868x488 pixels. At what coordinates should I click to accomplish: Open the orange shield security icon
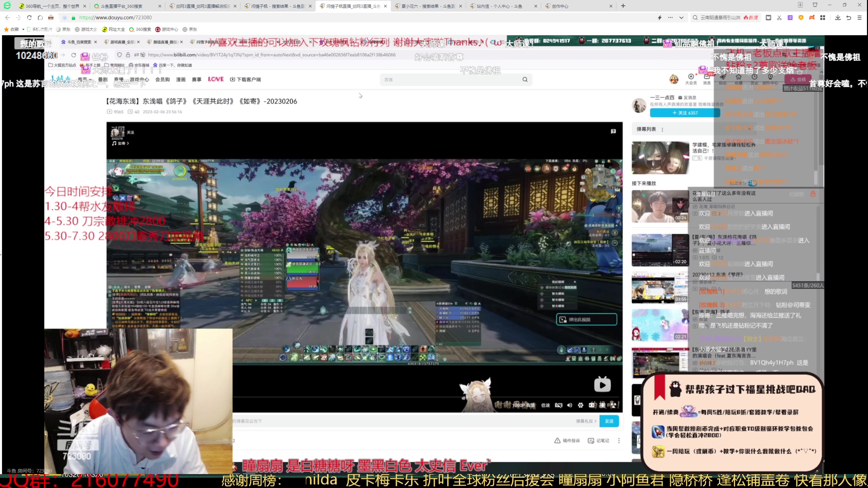pos(801,18)
